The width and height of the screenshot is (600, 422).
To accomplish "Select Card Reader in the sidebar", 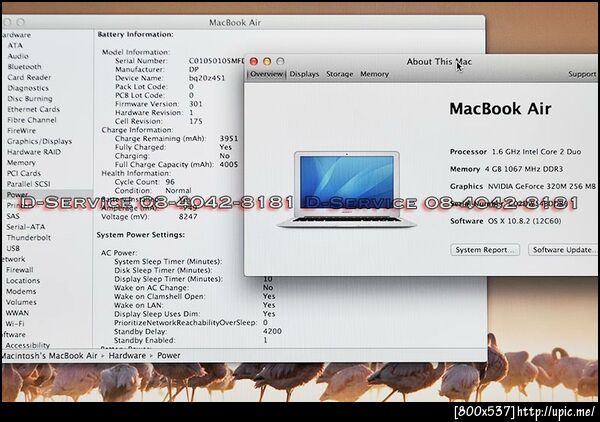I will click(29, 77).
